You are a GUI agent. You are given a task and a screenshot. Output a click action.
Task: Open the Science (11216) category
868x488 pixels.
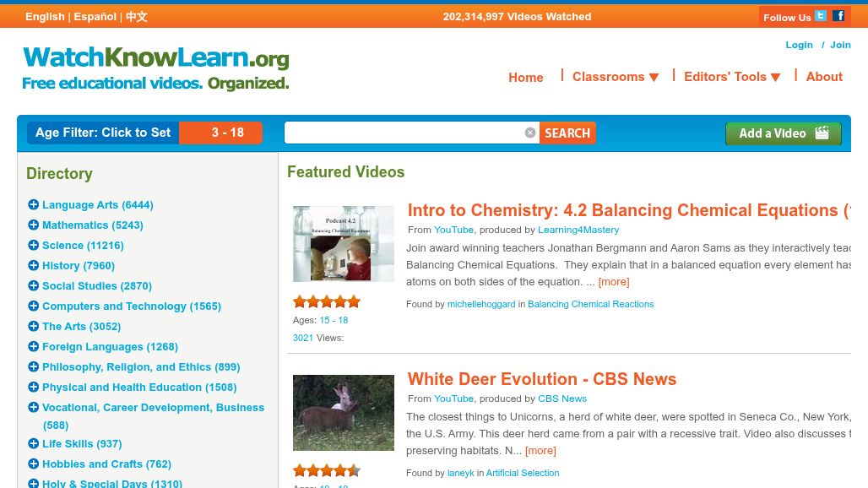tap(83, 245)
